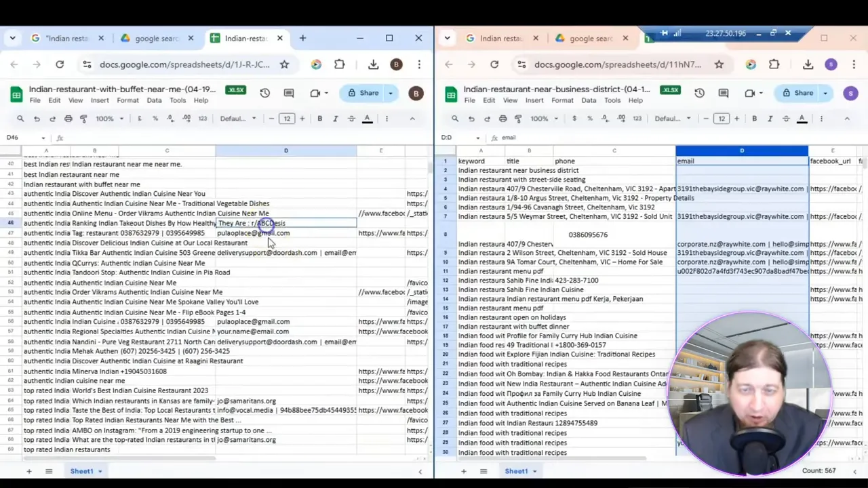Toggle italic in left window toolbar
The height and width of the screenshot is (488, 868).
pos(335,119)
